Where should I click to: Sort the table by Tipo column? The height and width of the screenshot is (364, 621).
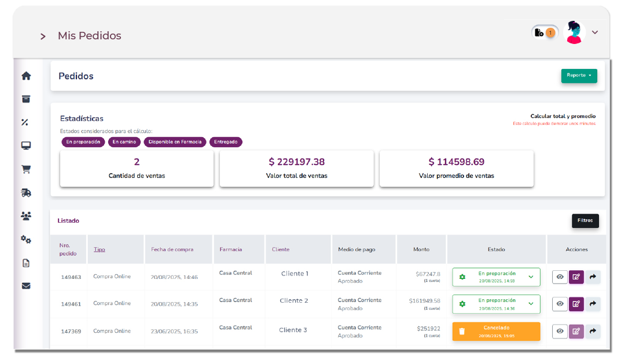coord(100,249)
